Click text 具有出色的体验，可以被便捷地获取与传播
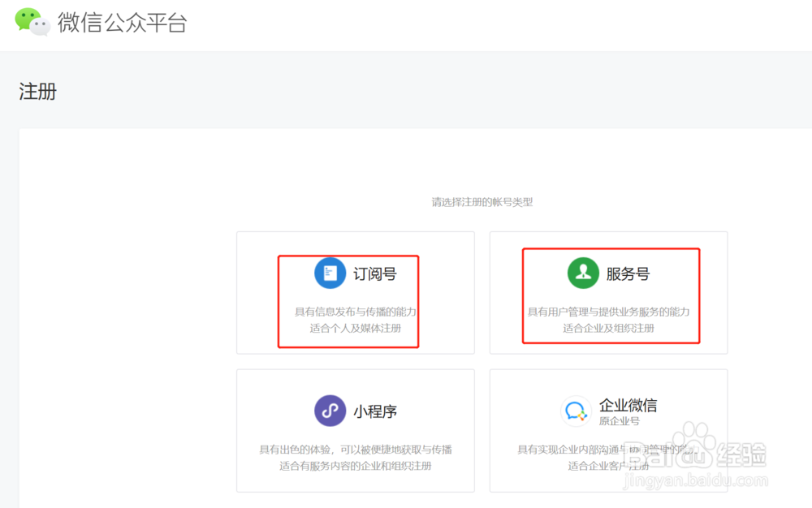Screen dimensions: 812x508 click(356, 450)
